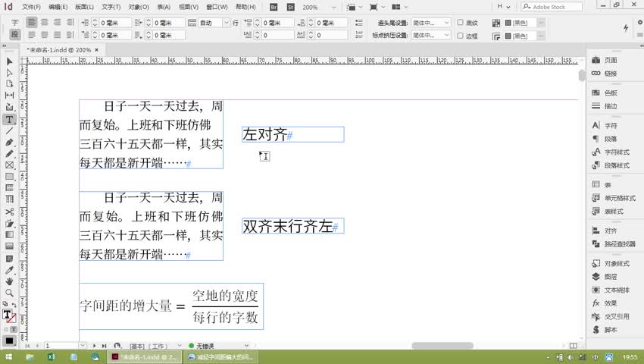
Task: Enable the 底纹 (shading) checkbox
Action: (460, 23)
